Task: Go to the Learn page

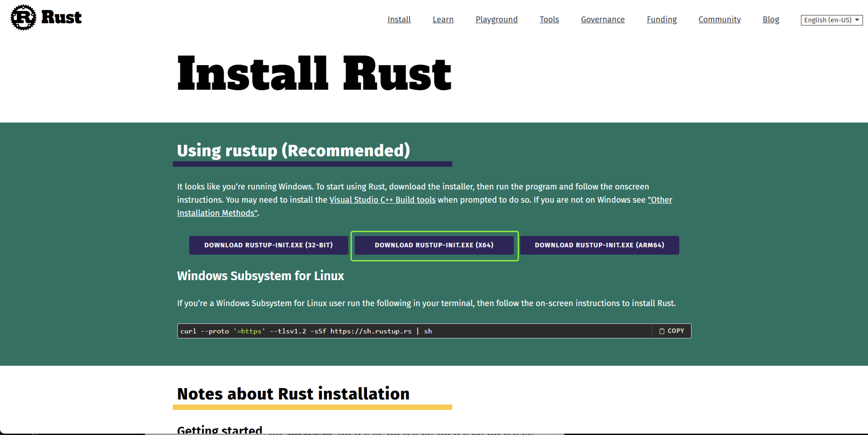Action: pyautogui.click(x=443, y=20)
